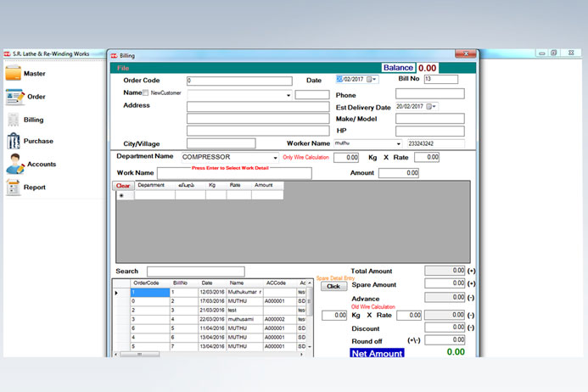Open the File menu

coord(123,67)
